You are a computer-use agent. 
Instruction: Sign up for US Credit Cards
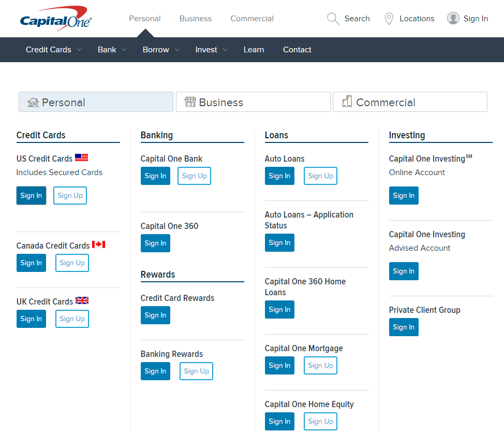point(70,196)
